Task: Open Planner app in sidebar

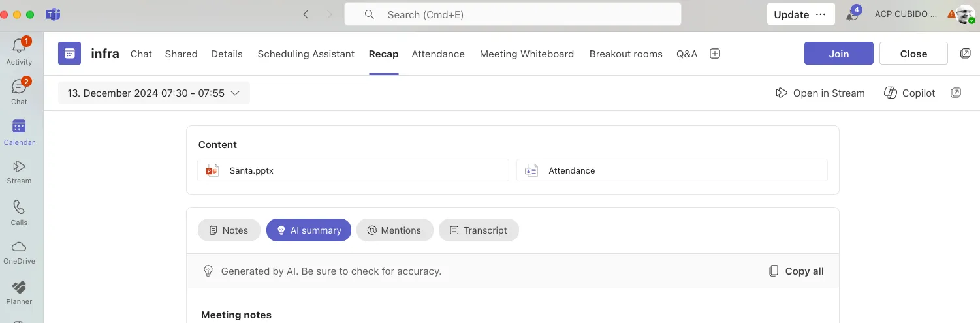Action: pos(19,292)
